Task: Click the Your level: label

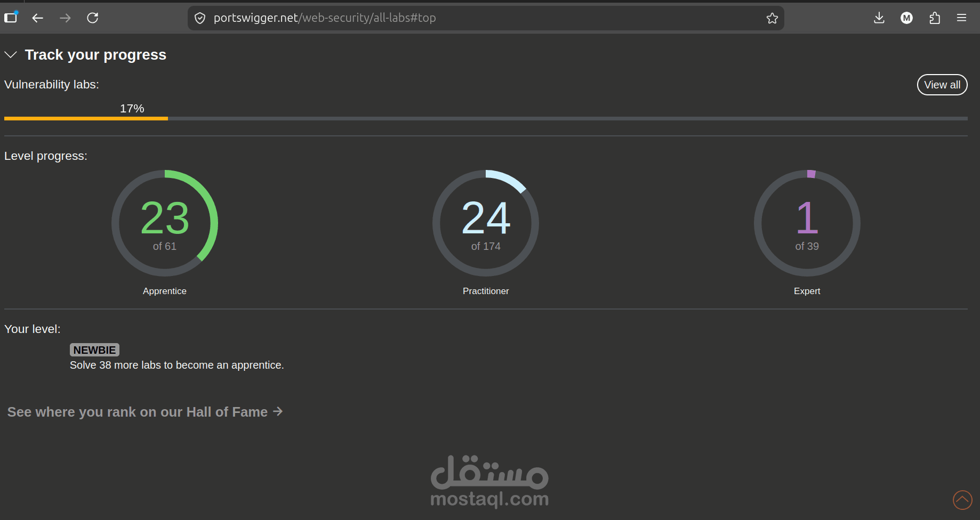Action: pos(33,329)
